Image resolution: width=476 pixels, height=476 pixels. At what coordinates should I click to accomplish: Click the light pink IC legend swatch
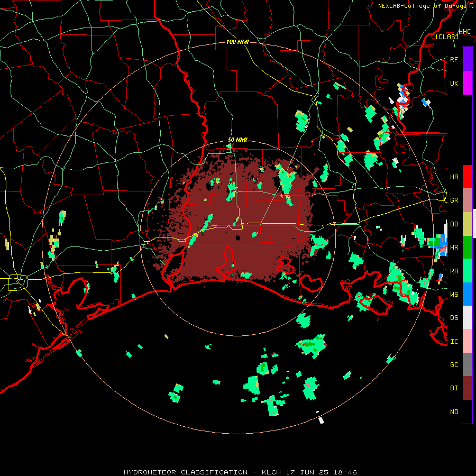tap(467, 341)
